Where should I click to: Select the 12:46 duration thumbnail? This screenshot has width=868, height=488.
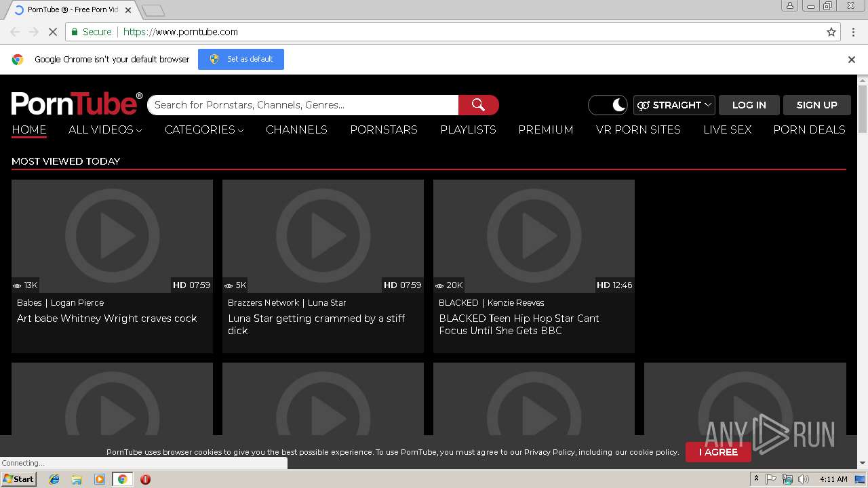[x=534, y=236]
